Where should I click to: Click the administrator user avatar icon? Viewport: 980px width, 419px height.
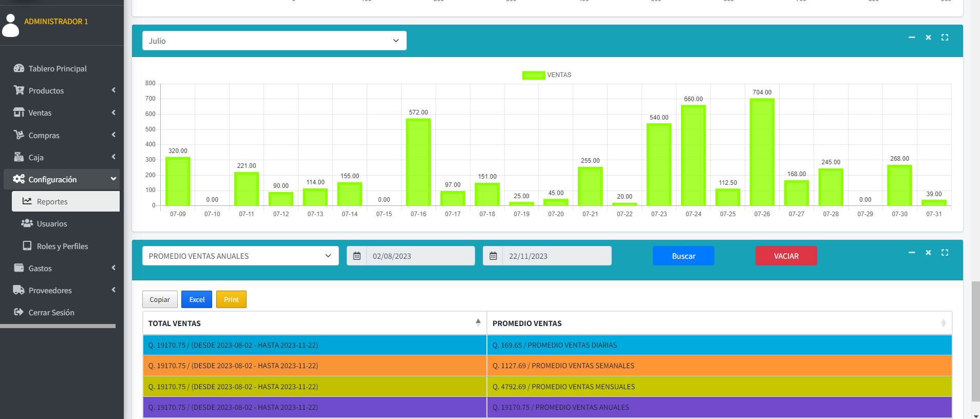[x=11, y=25]
